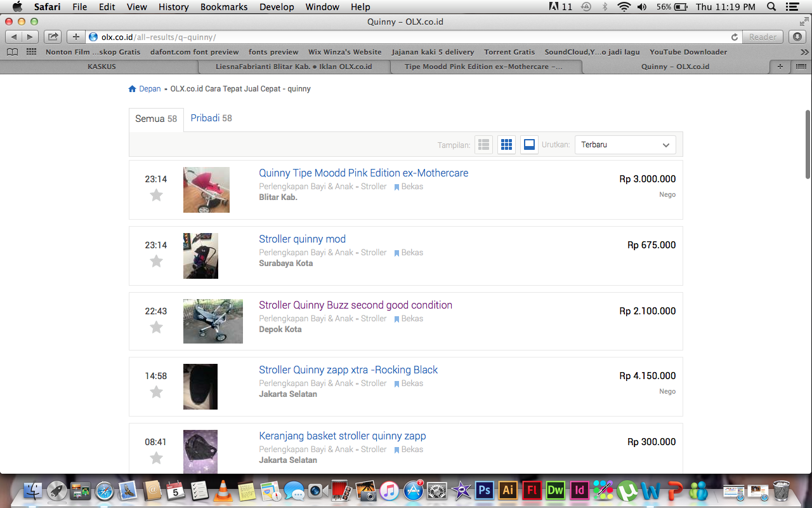Open Keranjang basket stroller quinny zapp link
The width and height of the screenshot is (812, 508).
(x=343, y=436)
